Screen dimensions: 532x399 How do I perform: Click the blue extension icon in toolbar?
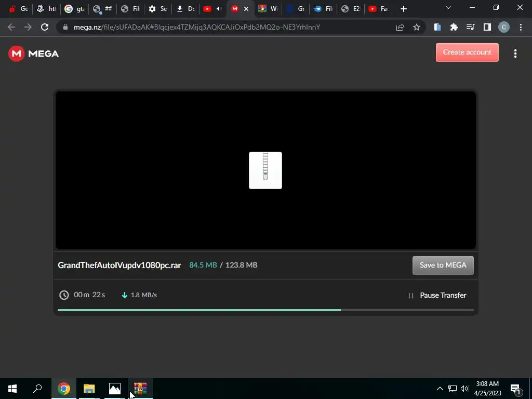pos(437,27)
